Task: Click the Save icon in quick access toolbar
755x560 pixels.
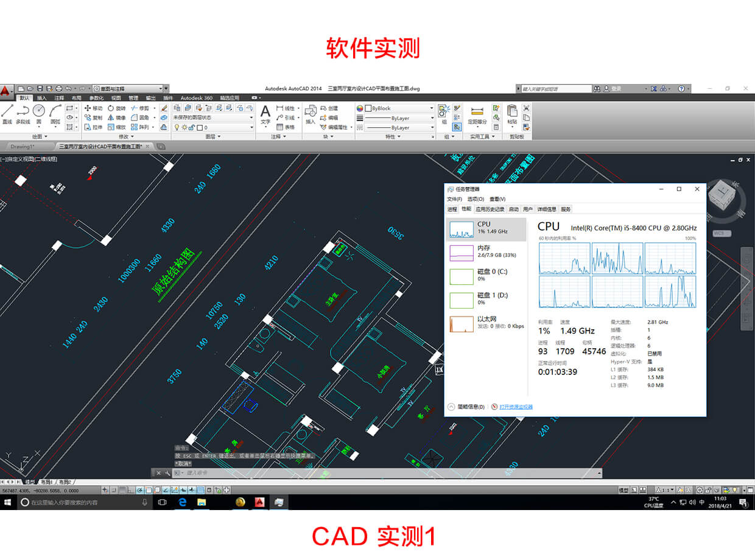Action: click(x=40, y=88)
